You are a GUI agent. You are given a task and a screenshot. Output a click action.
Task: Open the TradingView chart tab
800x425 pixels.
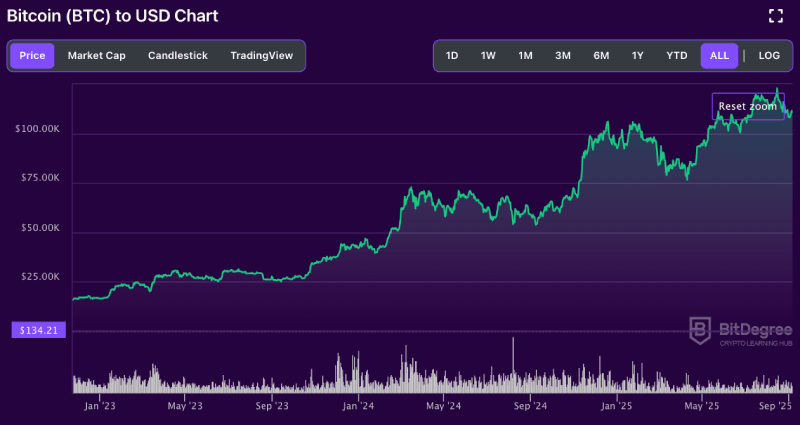coord(262,56)
